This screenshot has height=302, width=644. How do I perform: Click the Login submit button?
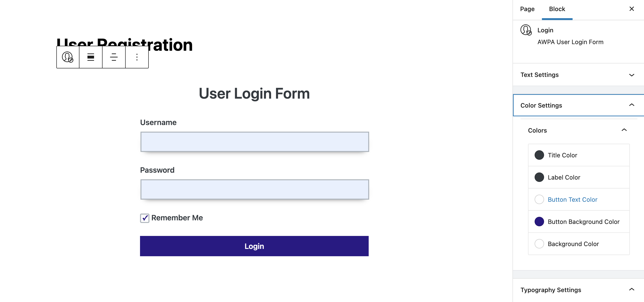(254, 246)
